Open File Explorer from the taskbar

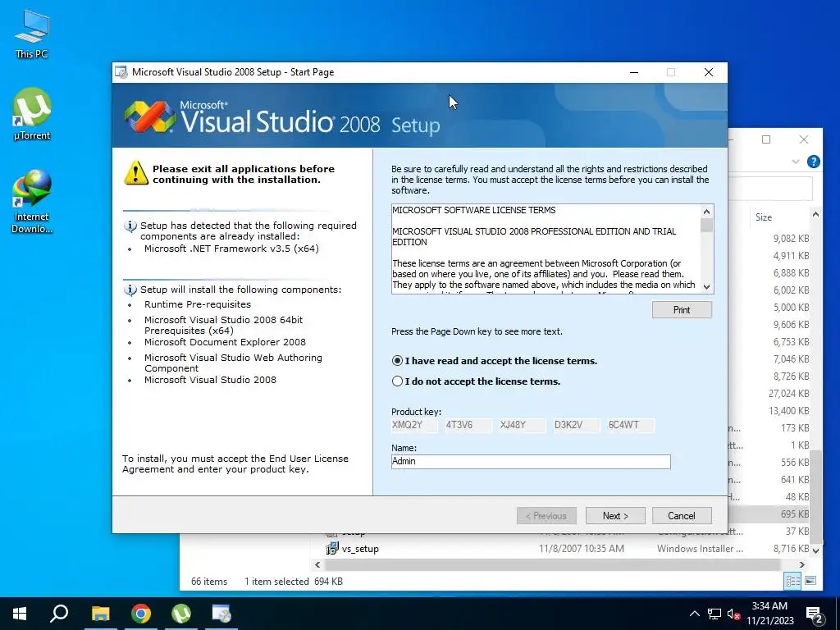pos(100,614)
